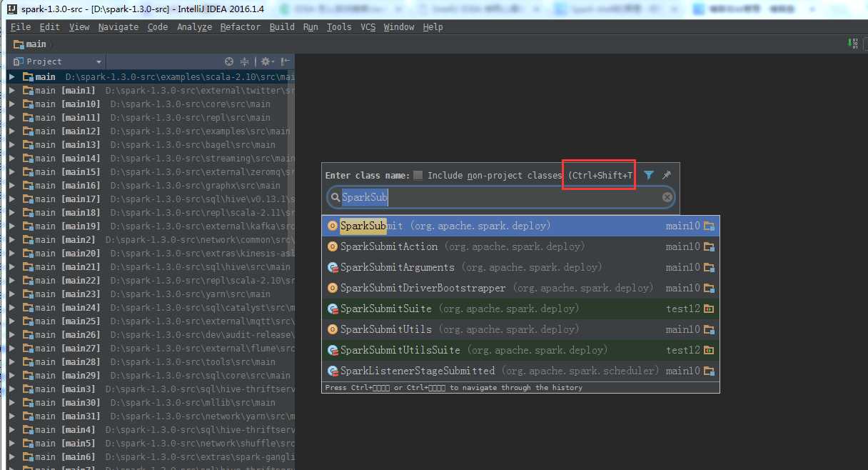
Task: Select SparkSubmitUtils result
Action: click(x=520, y=329)
